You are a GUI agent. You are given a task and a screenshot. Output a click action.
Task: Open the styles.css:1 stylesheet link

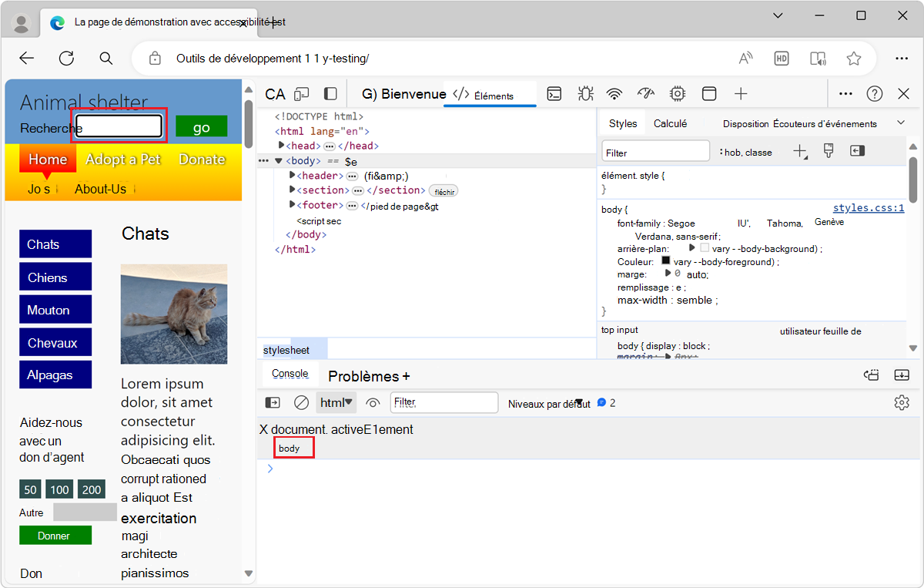tap(869, 207)
